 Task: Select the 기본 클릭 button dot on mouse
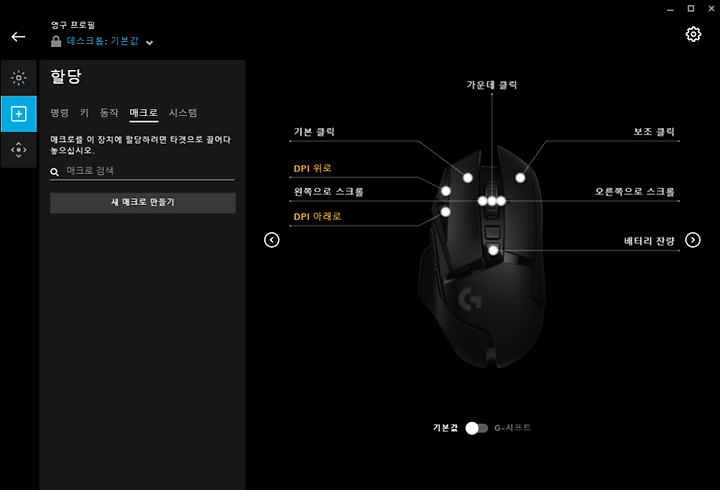(x=468, y=178)
